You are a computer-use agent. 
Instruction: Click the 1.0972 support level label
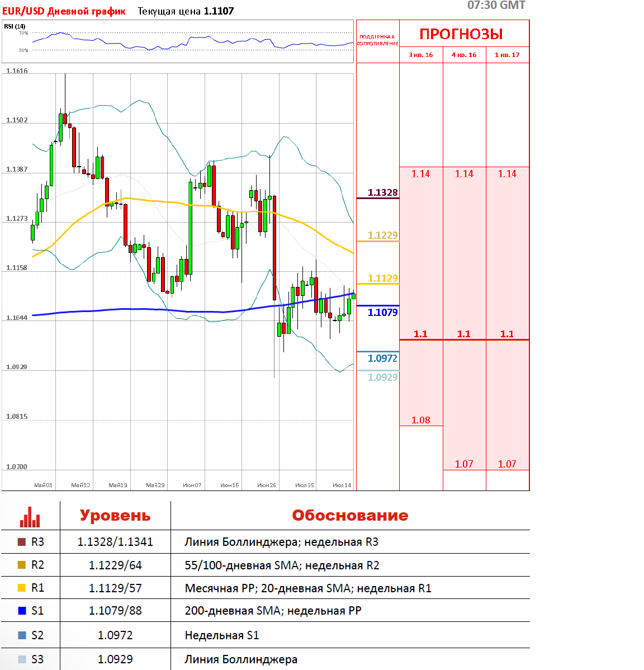pyautogui.click(x=382, y=358)
